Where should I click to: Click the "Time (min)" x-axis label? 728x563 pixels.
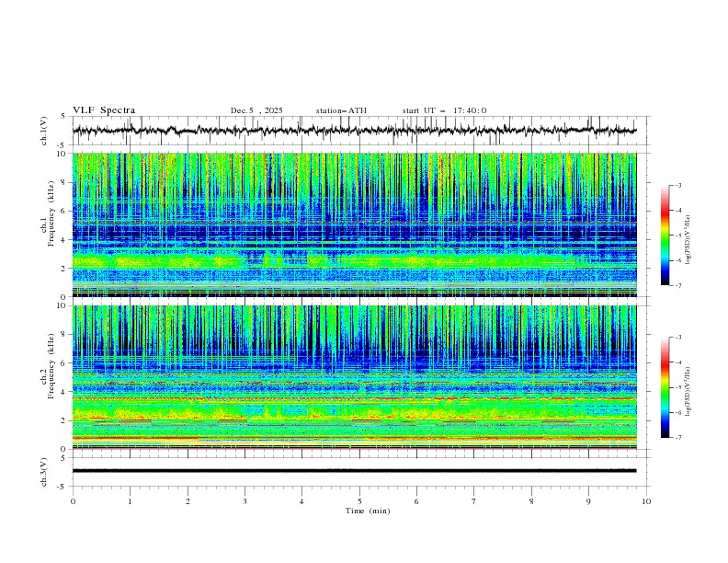click(x=368, y=511)
